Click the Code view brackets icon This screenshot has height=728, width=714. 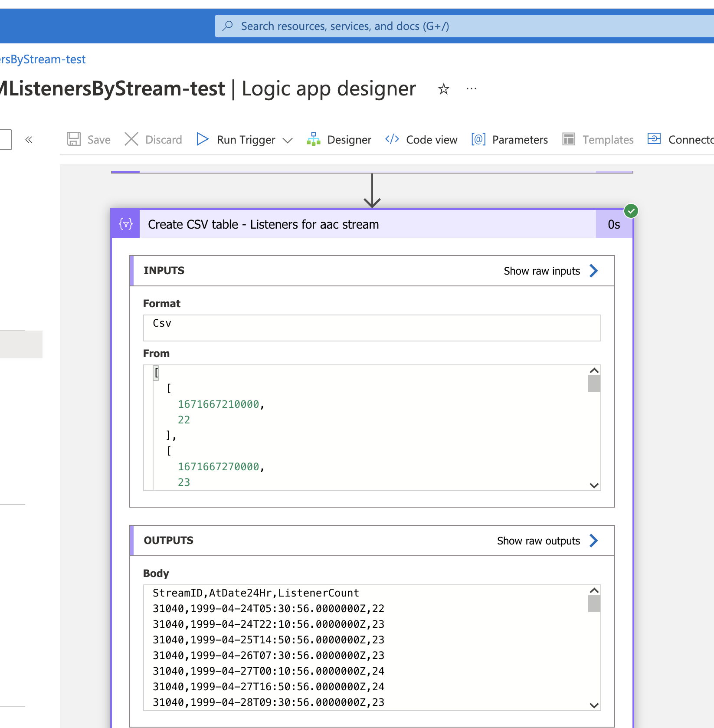click(x=392, y=139)
